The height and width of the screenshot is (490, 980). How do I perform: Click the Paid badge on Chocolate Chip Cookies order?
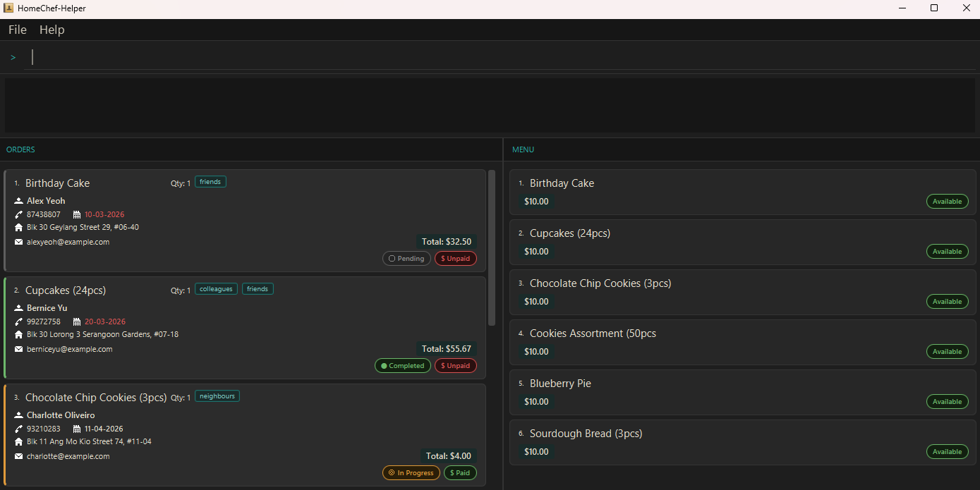(460, 473)
